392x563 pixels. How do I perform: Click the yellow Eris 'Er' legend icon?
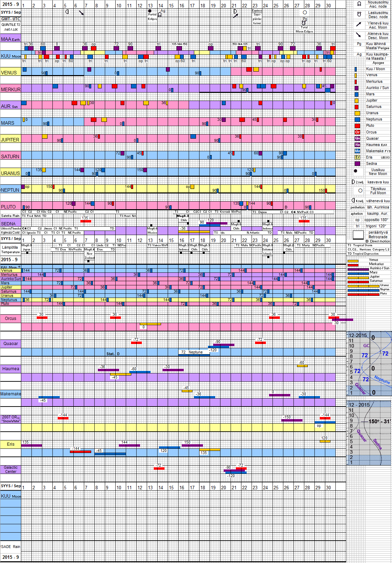tap(357, 157)
